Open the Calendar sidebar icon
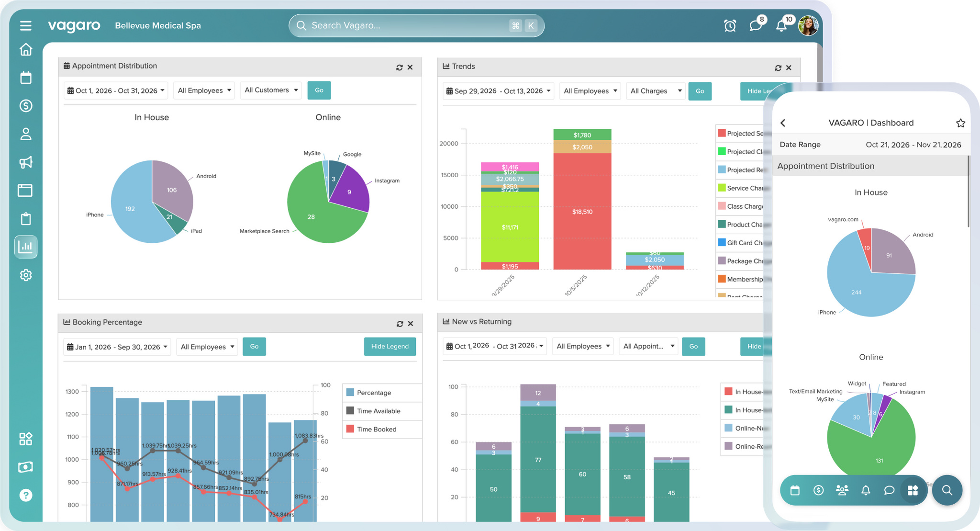Viewport: 980px width, 531px height. (26, 78)
